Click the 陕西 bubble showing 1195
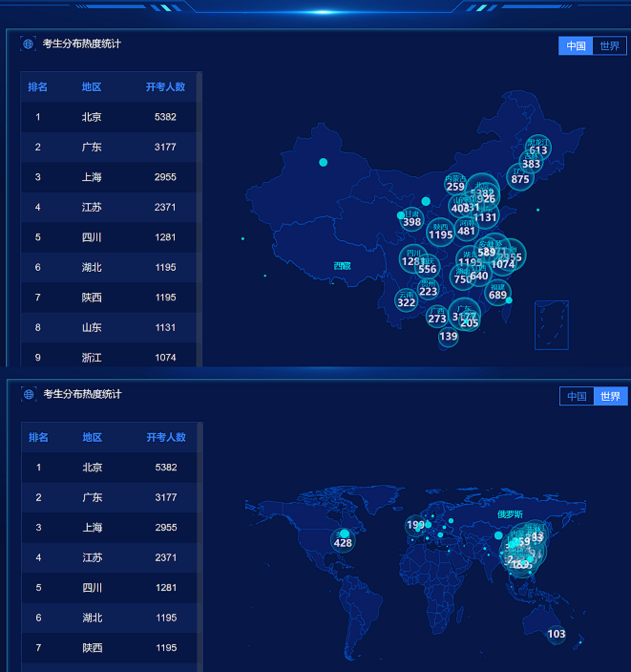The height and width of the screenshot is (672, 631). pyautogui.click(x=441, y=232)
